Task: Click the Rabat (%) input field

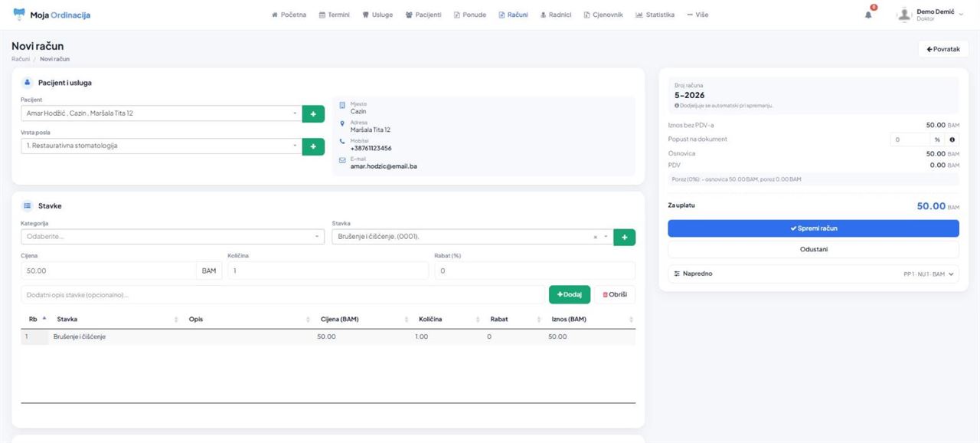Action: 534,271
